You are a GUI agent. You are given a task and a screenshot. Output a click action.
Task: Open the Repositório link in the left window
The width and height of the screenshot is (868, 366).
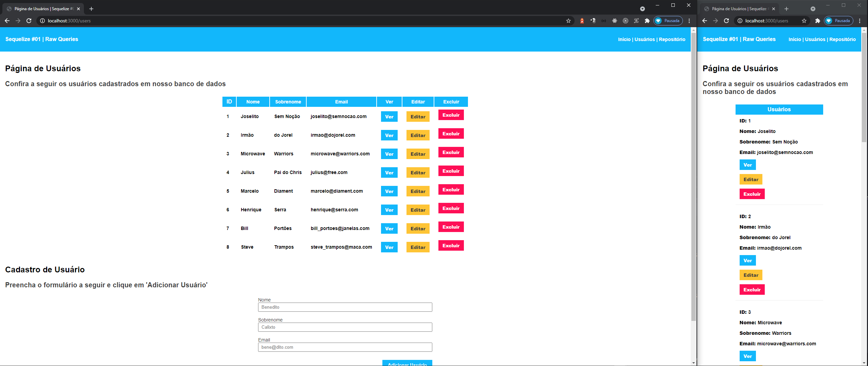[672, 39]
